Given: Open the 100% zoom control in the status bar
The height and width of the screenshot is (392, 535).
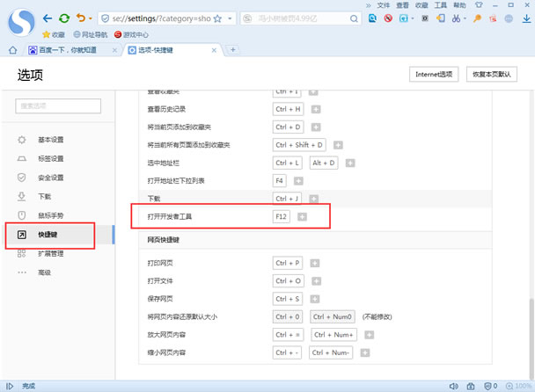Looking at the screenshot, I should pos(518,386).
